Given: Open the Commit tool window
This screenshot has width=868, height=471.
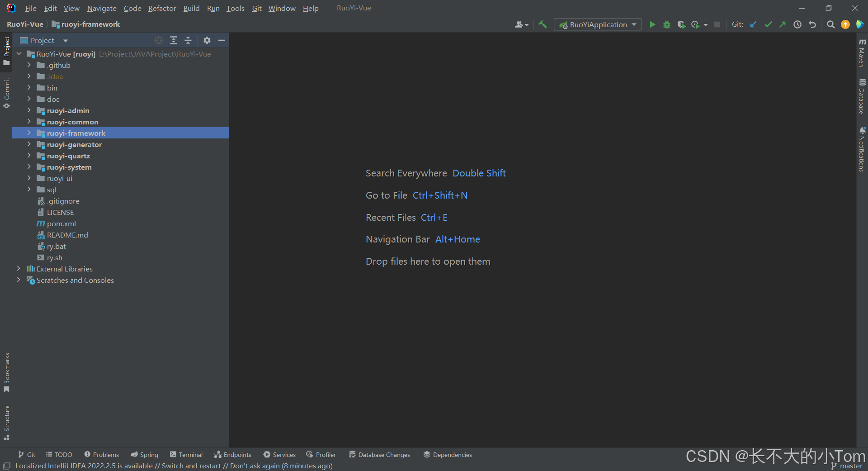Looking at the screenshot, I should [6, 93].
